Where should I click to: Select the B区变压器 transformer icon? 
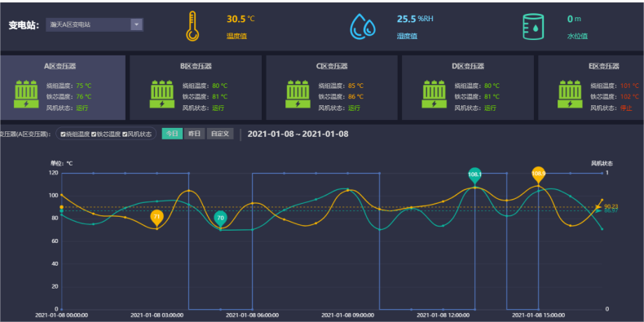[x=162, y=94]
